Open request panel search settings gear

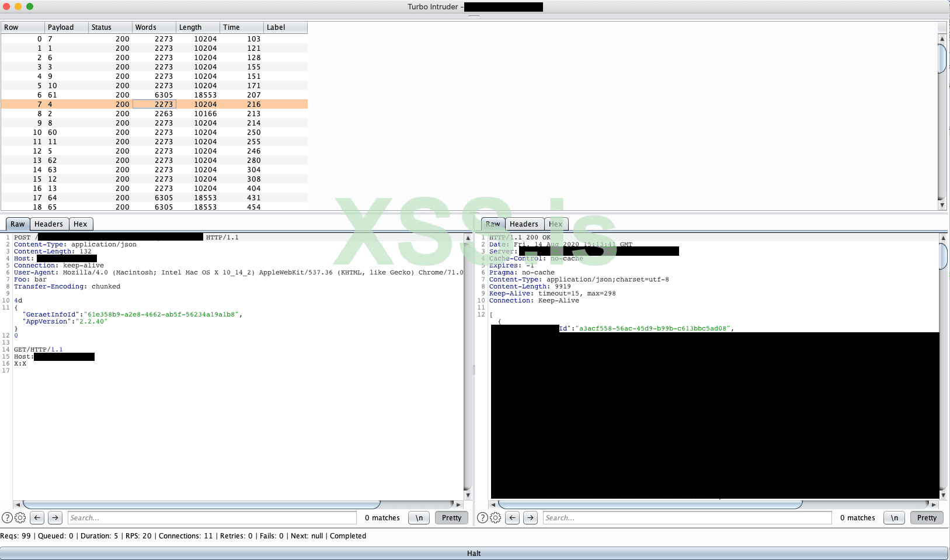[20, 517]
